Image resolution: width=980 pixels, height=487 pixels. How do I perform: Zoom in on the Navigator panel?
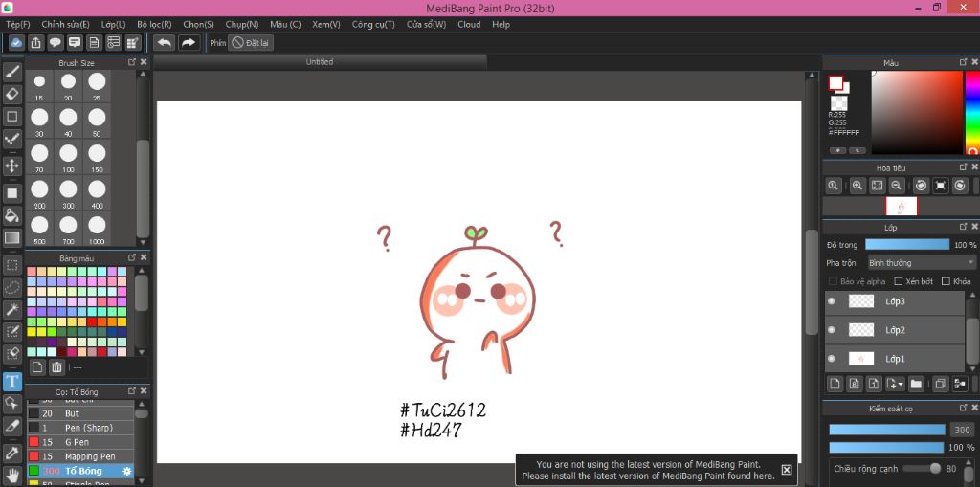[x=857, y=186]
